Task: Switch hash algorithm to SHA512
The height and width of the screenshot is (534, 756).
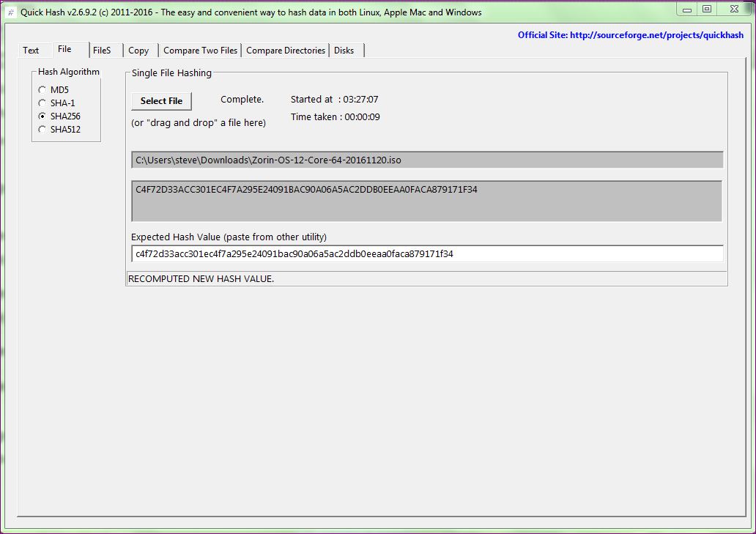Action: coord(42,130)
